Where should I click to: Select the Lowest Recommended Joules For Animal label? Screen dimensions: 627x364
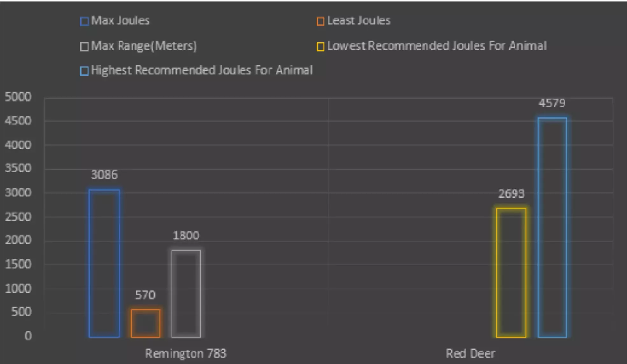coord(437,46)
